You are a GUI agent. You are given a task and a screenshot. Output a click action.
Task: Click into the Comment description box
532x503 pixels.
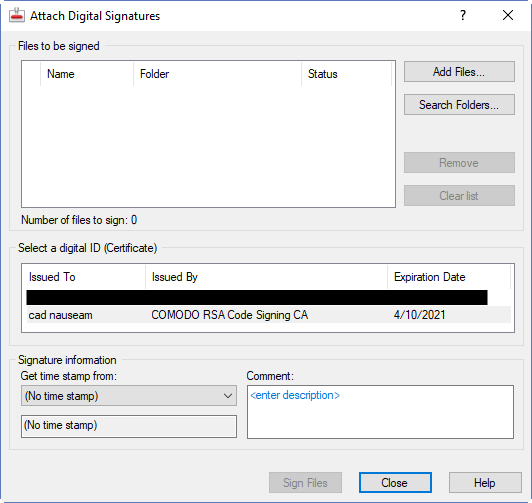[x=380, y=412]
